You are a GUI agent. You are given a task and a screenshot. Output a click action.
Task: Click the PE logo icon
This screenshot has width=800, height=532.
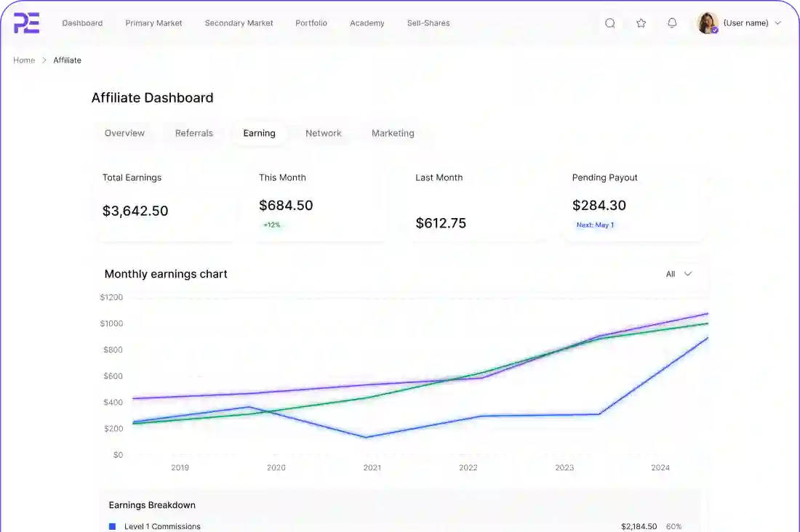[26, 23]
